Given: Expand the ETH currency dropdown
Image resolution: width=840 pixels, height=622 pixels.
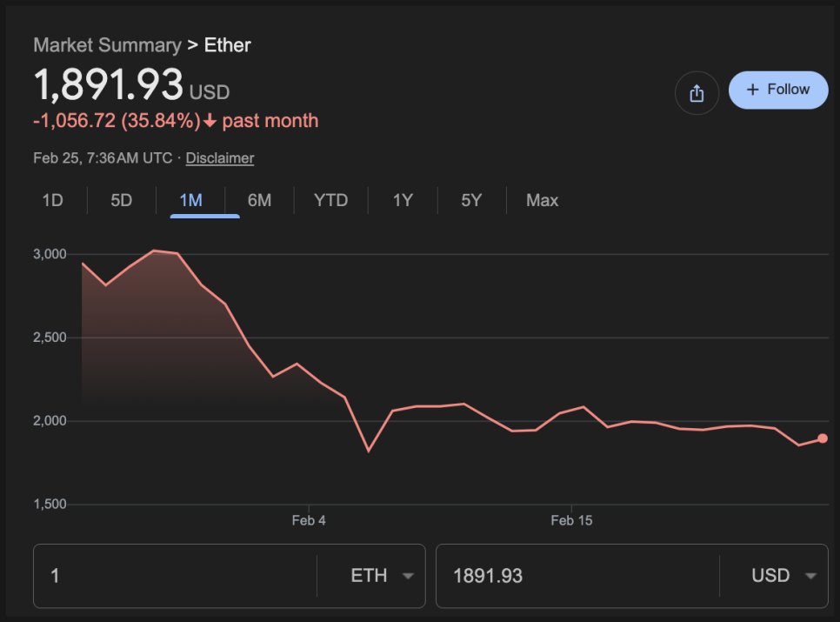Looking at the screenshot, I should (382, 576).
